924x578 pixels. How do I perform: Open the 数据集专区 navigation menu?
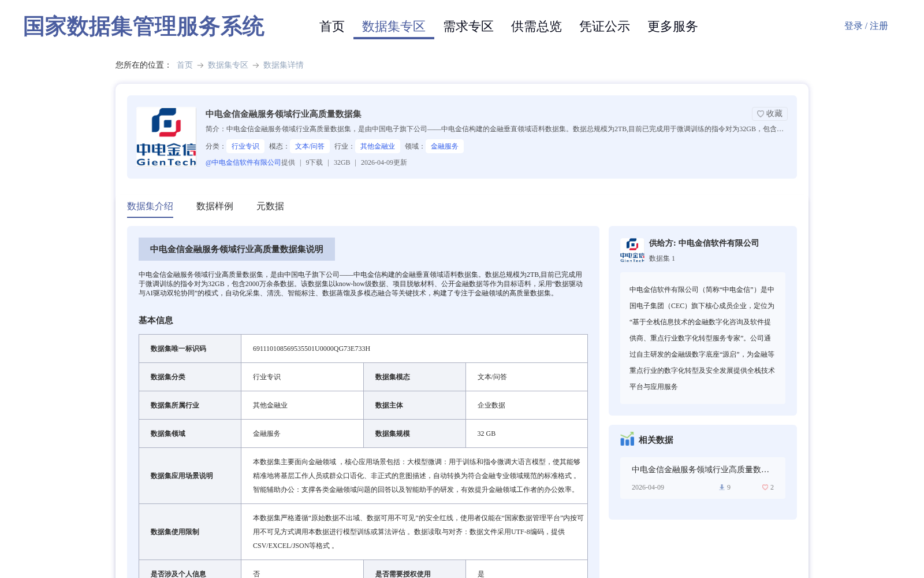click(394, 27)
